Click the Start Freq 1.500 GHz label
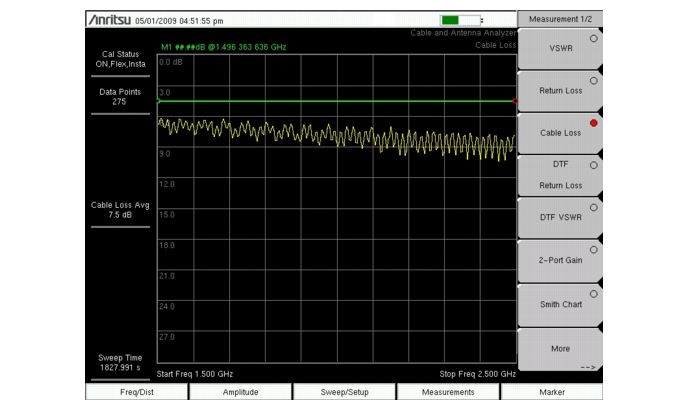Image resolution: width=689 pixels, height=408 pixels. point(195,374)
